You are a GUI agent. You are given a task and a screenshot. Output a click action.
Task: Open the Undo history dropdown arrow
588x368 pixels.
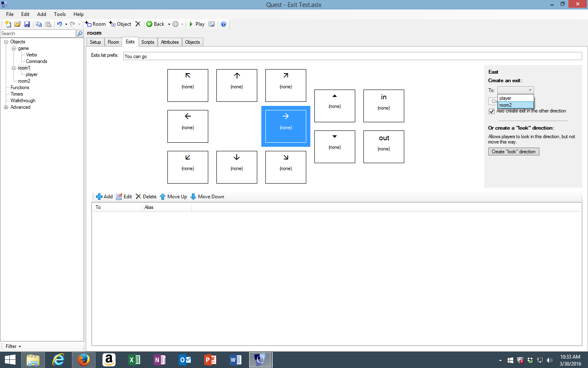[66, 24]
